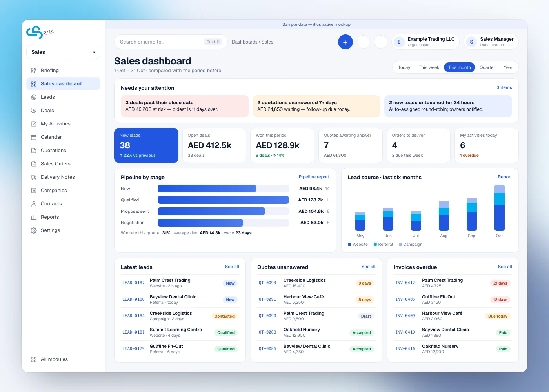Click the Sales Manager avatar badge
The image size is (549, 392).
(x=471, y=42)
